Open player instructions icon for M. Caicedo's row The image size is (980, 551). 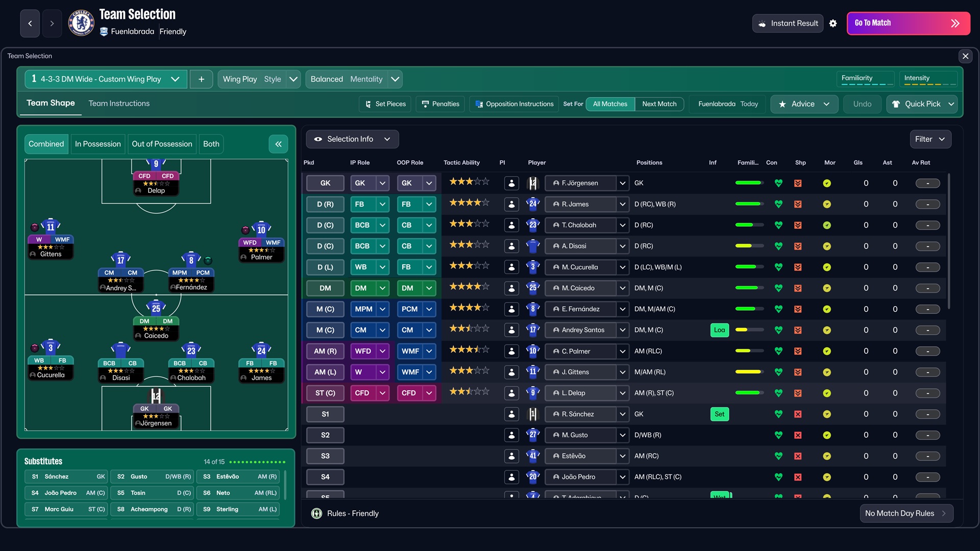coord(511,288)
